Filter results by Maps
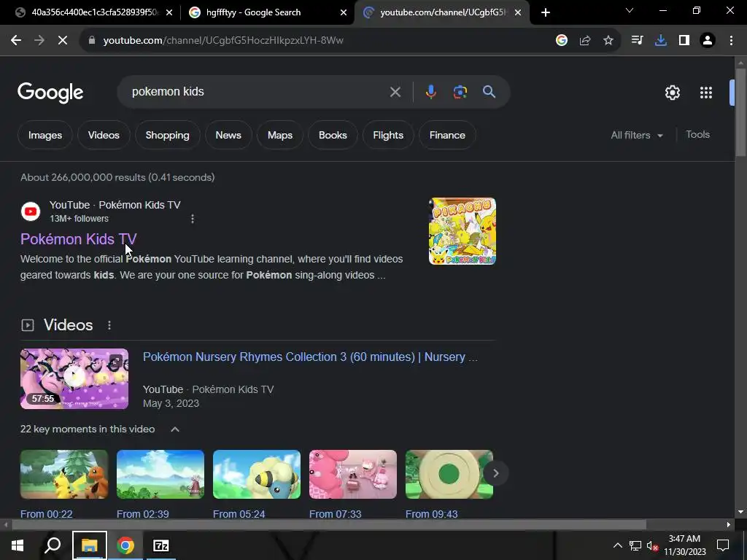The height and width of the screenshot is (560, 747). (x=280, y=135)
